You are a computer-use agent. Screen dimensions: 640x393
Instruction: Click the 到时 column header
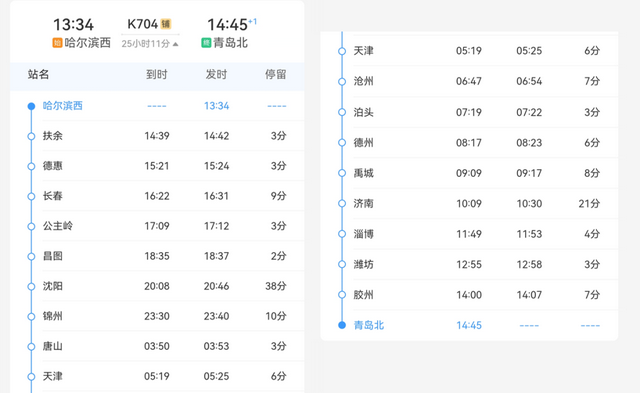(157, 74)
